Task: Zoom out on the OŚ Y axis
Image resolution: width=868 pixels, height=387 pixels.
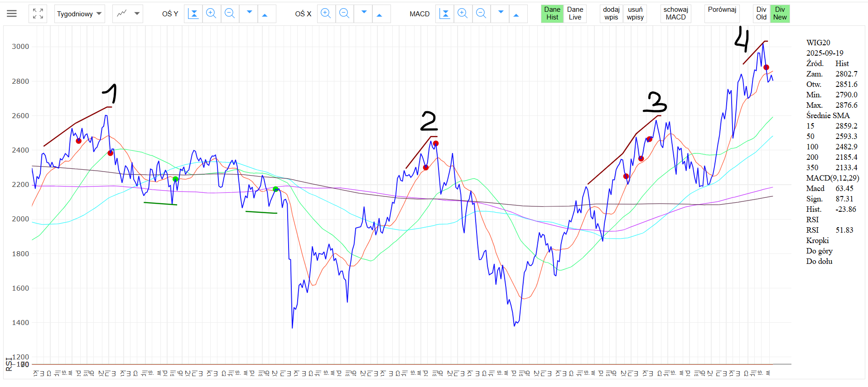Action: [x=230, y=14]
